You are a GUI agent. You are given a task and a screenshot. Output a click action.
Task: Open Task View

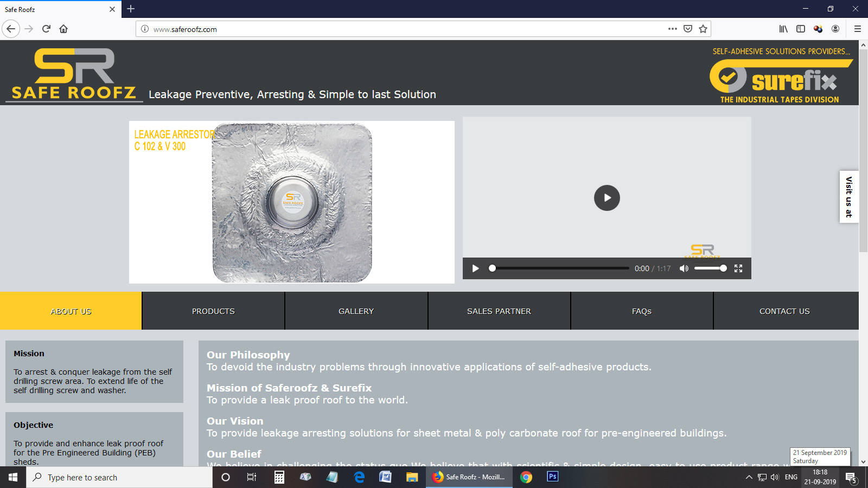click(x=252, y=477)
